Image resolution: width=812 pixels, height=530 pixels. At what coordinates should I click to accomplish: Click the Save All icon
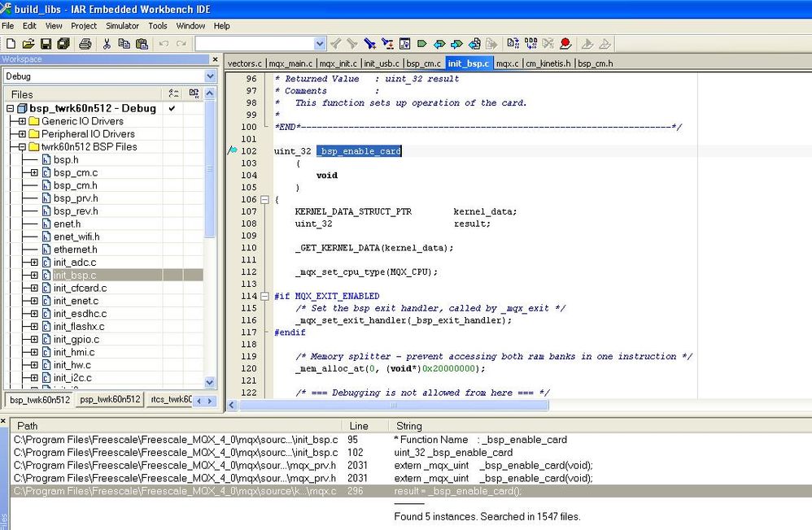pos(63,44)
